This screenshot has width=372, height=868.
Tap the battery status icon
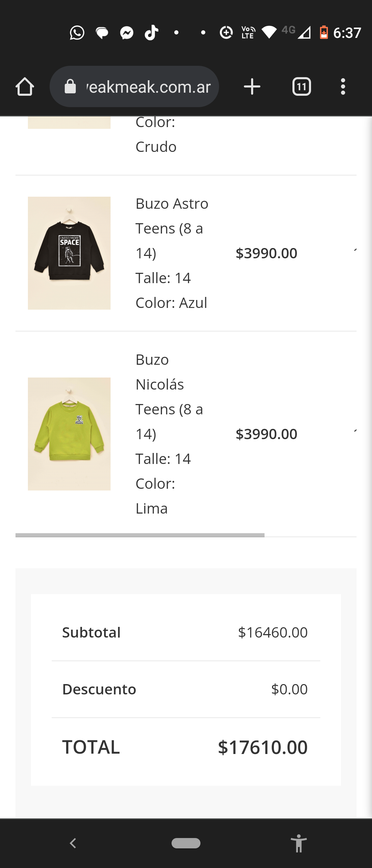(324, 33)
